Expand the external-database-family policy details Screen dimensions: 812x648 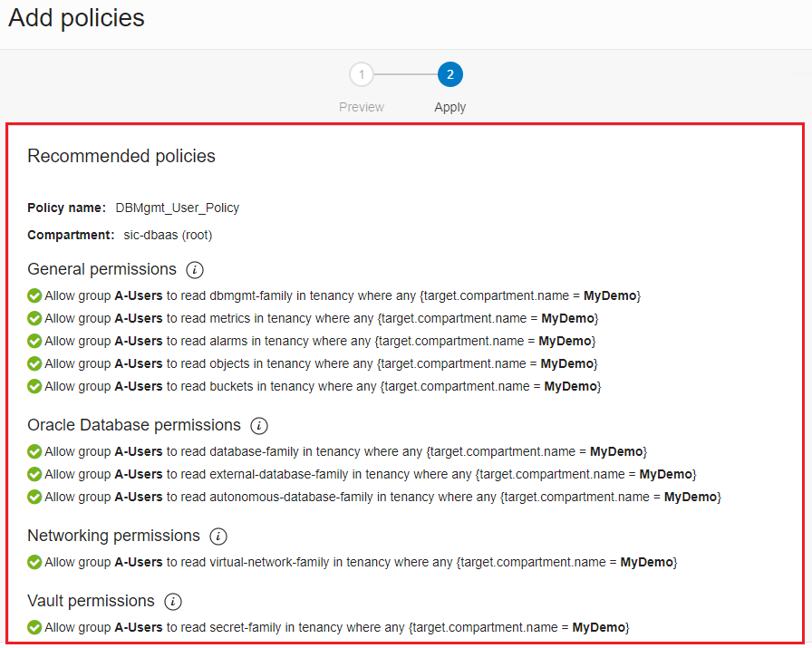pos(34,474)
